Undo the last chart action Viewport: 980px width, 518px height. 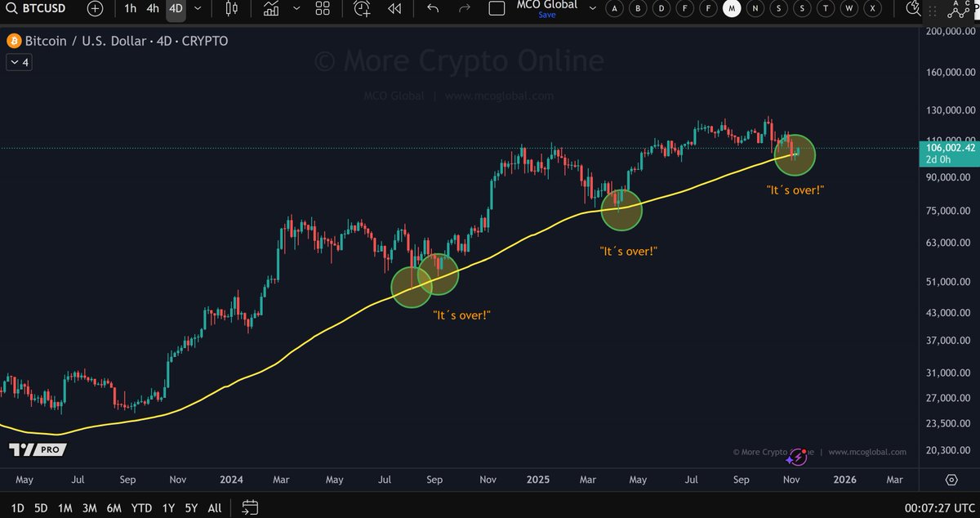(434, 9)
